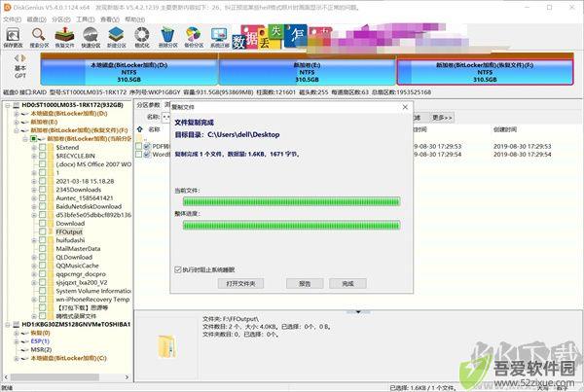The height and width of the screenshot is (392, 584).
Task: Click the tree panel scrollbar right arrow
Action: [x=127, y=377]
